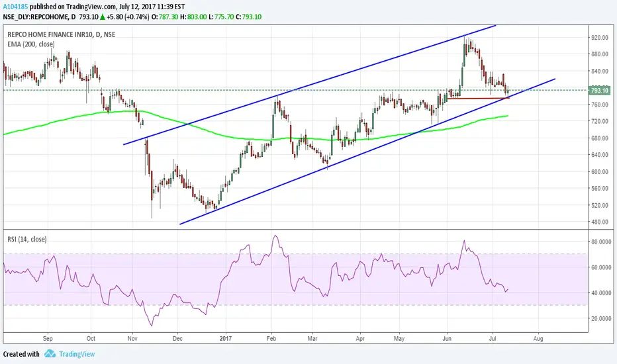Click the 760.00 price axis label

[x=600, y=105]
